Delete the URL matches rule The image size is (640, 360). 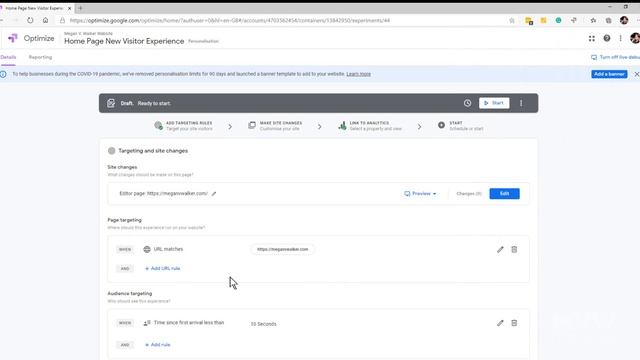click(x=514, y=249)
